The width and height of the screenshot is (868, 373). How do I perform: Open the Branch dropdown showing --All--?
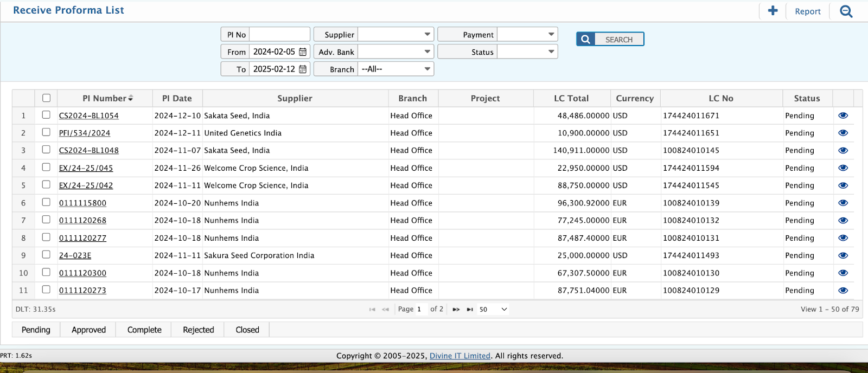396,69
